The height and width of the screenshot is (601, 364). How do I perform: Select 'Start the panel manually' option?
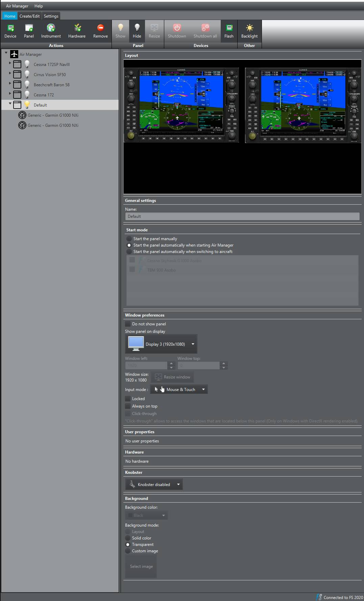[x=129, y=239]
